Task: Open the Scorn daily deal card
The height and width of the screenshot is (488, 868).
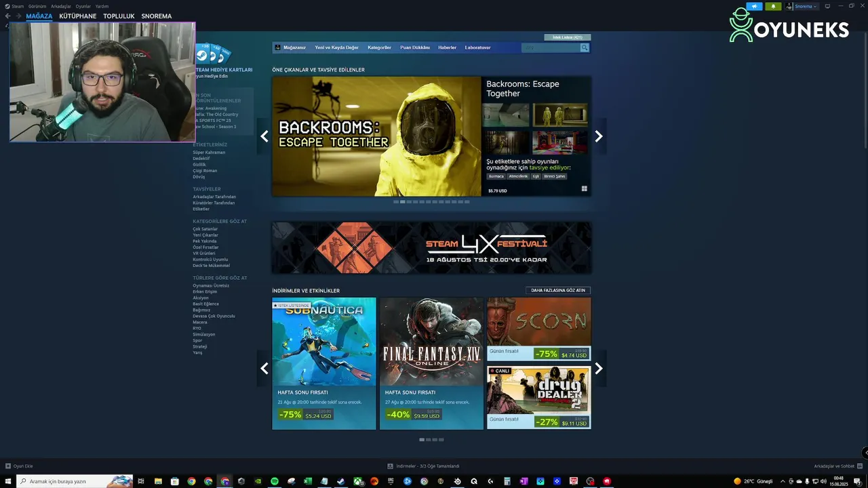Action: [x=538, y=329]
